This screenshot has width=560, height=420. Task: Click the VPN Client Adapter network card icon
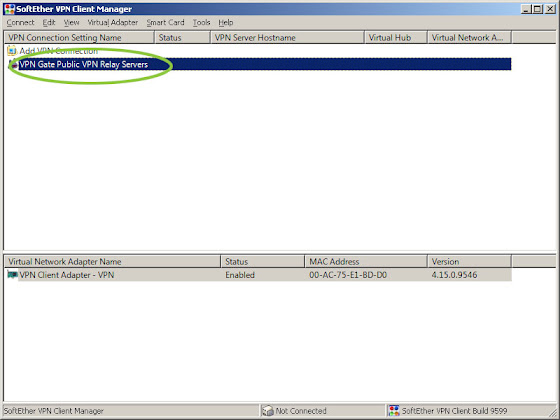(12, 275)
